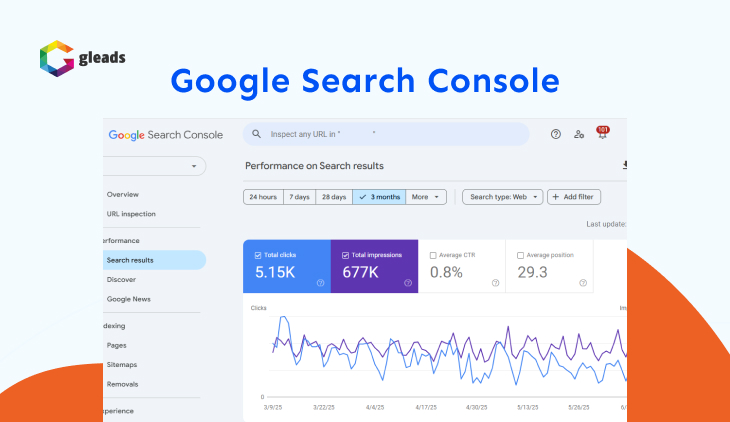Viewport: 730px width, 422px height.
Task: Click the 4/30/25 chart date label
Action: click(476, 408)
